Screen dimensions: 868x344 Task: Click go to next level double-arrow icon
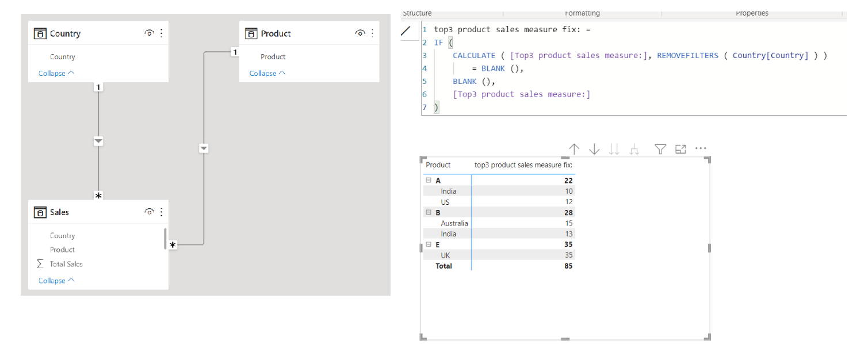(x=614, y=149)
